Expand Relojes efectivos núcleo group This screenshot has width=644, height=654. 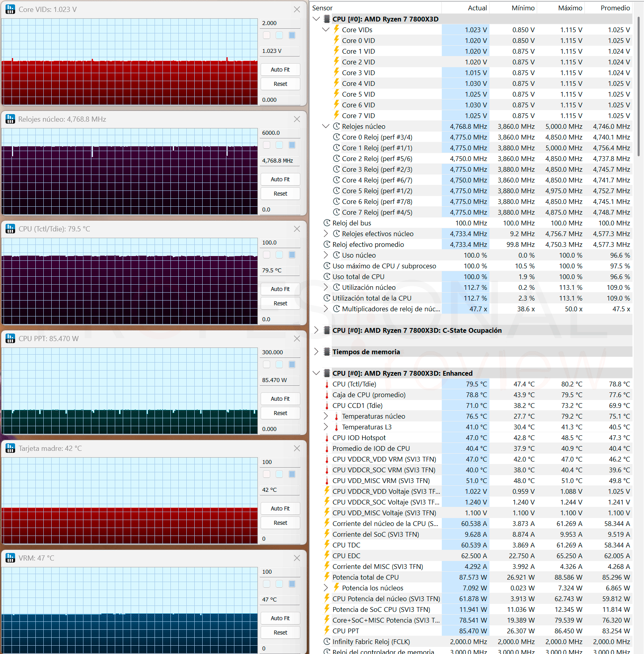point(326,233)
